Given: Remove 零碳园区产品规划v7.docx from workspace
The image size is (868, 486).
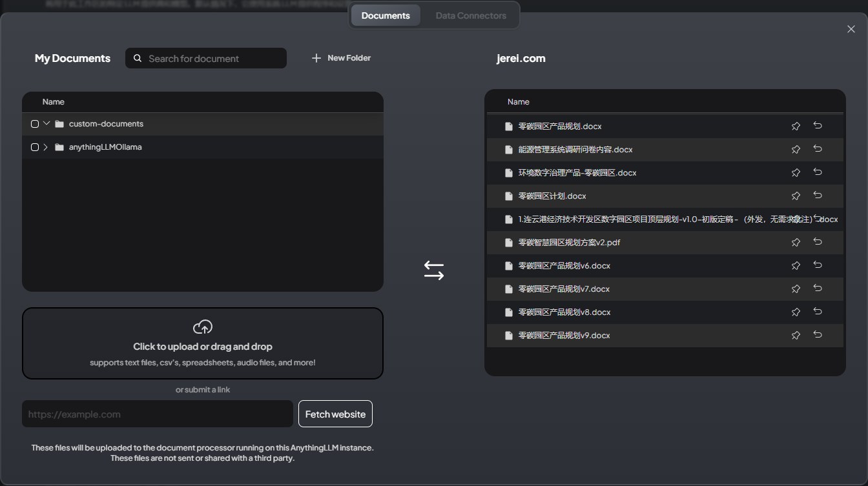Looking at the screenshot, I should pyautogui.click(x=818, y=289).
